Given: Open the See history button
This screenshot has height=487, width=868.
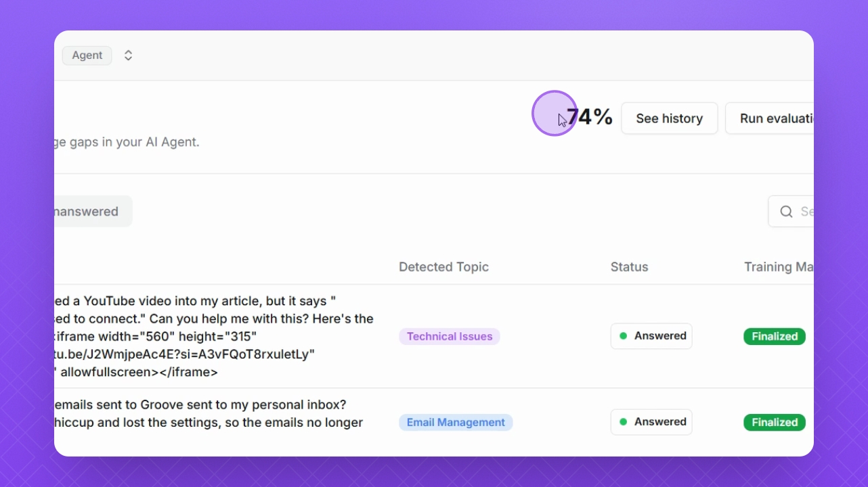Looking at the screenshot, I should (669, 118).
